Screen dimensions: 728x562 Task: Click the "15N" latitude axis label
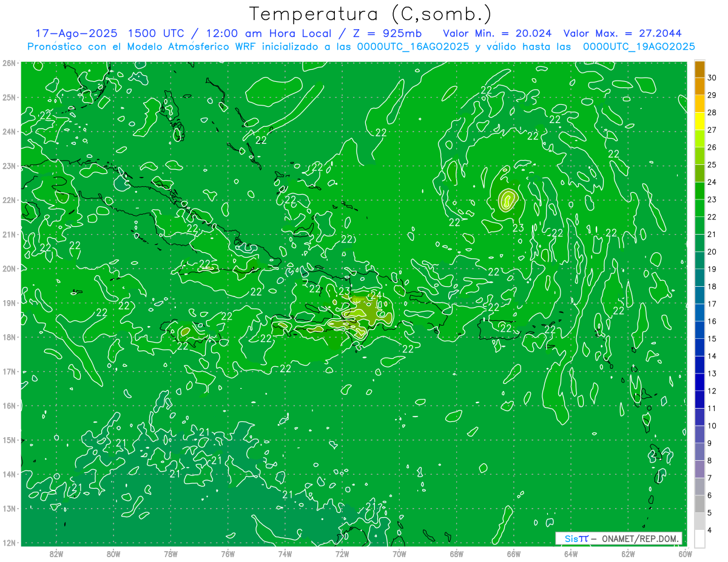point(9,440)
